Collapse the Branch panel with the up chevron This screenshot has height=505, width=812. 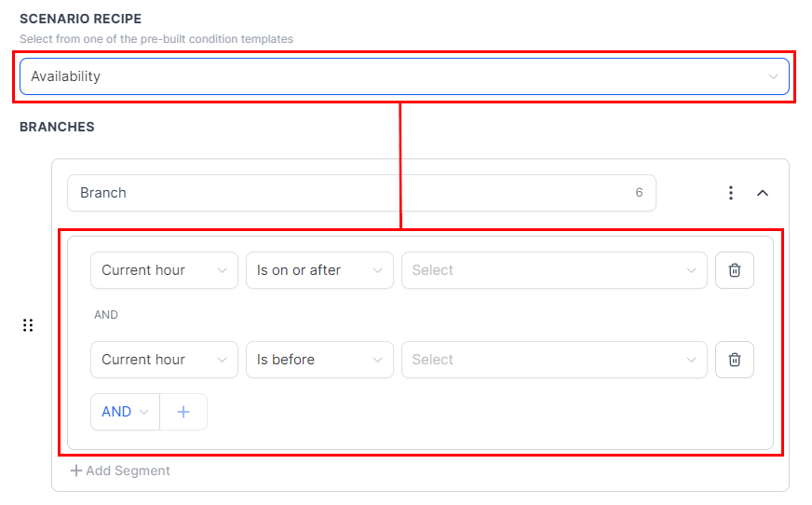[763, 193]
